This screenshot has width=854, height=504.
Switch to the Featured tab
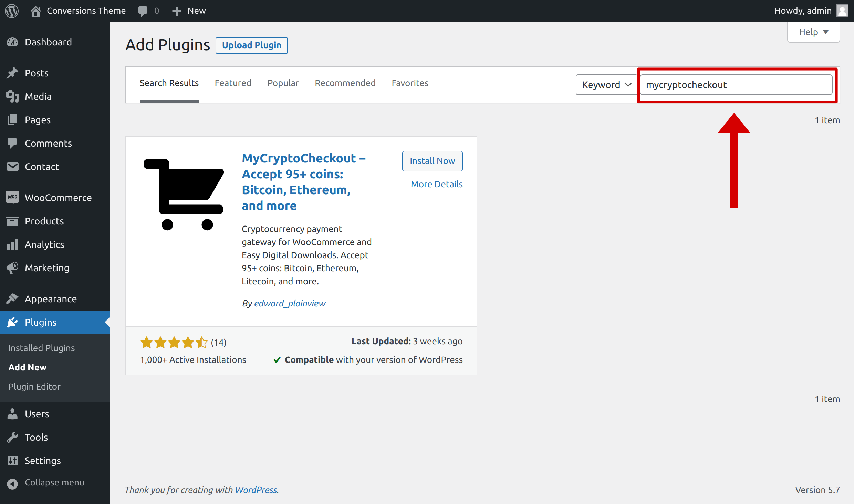coord(233,83)
